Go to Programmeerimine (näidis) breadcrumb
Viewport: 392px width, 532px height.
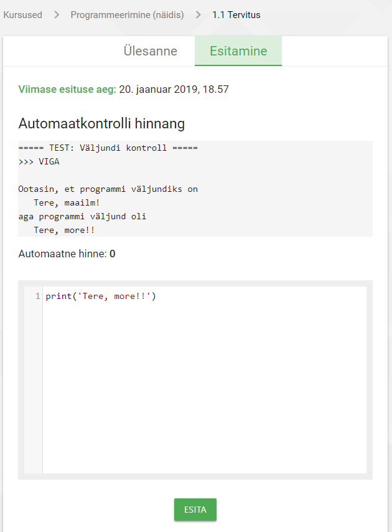click(127, 15)
